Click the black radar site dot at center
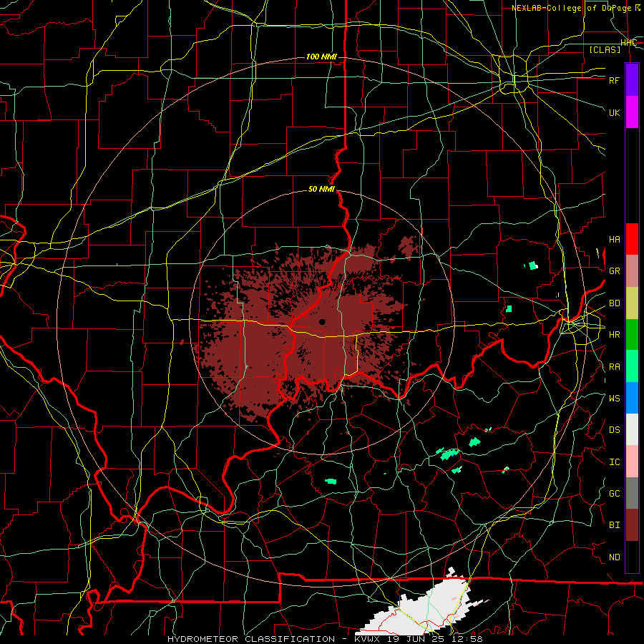 pyautogui.click(x=322, y=321)
